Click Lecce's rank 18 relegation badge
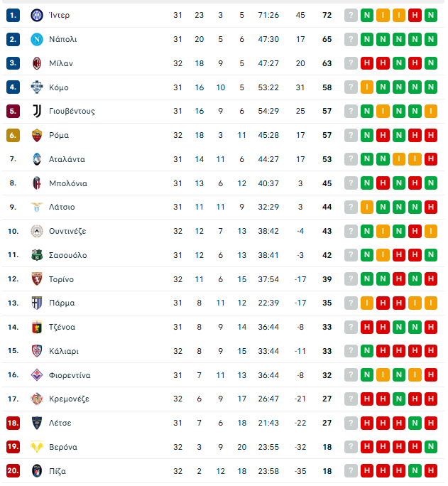The width and height of the screenshot is (448, 486). pyautogui.click(x=13, y=423)
